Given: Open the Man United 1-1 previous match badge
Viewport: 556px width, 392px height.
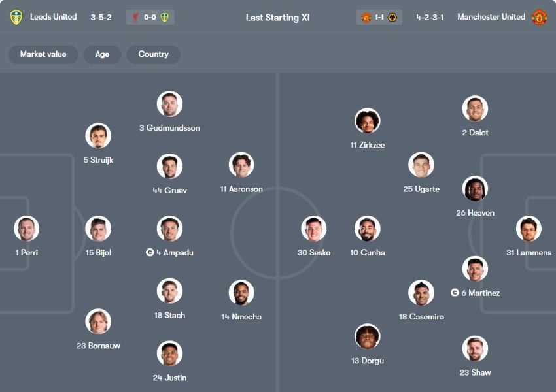Looking at the screenshot, I should [x=379, y=18].
